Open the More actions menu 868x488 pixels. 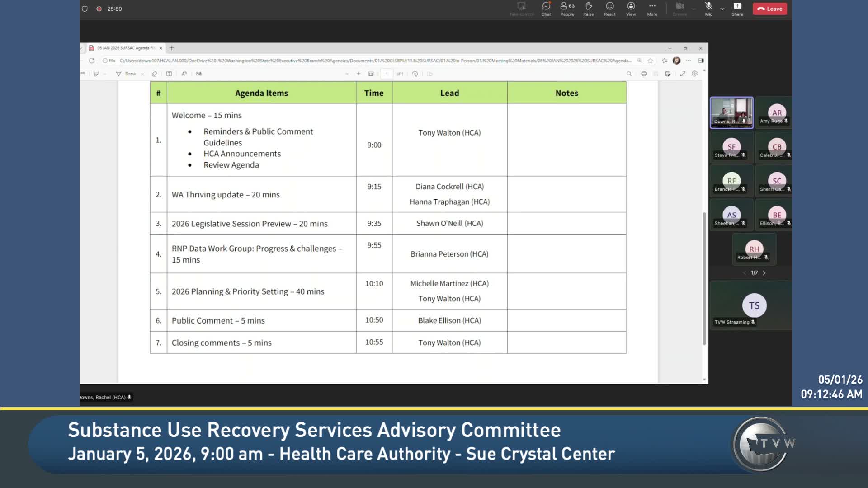click(x=652, y=9)
